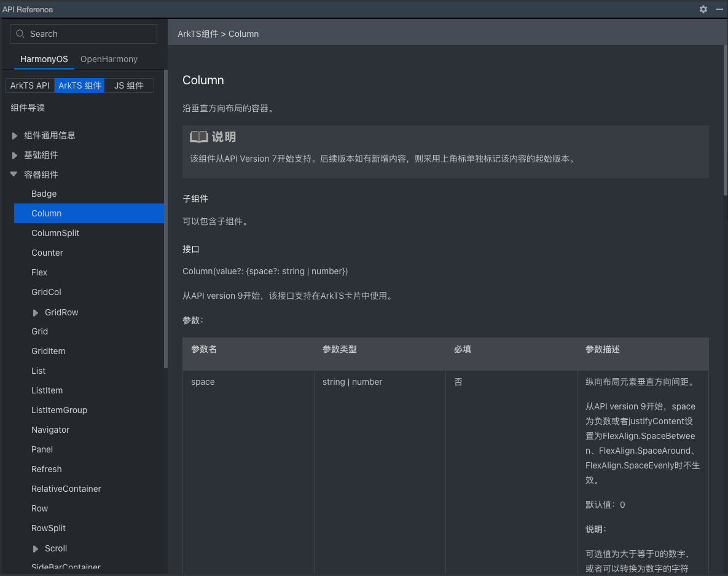Image resolution: width=728 pixels, height=576 pixels.
Task: Select the ArkTS 组件 segment
Action: 79,85
